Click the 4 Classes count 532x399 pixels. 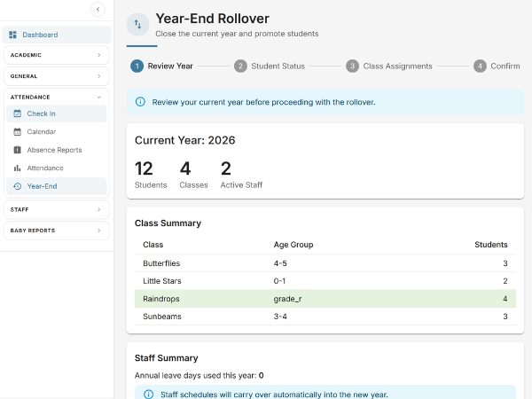pos(193,175)
